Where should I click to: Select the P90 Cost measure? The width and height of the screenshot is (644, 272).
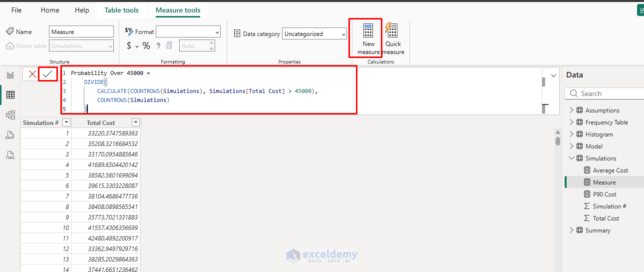tap(605, 194)
